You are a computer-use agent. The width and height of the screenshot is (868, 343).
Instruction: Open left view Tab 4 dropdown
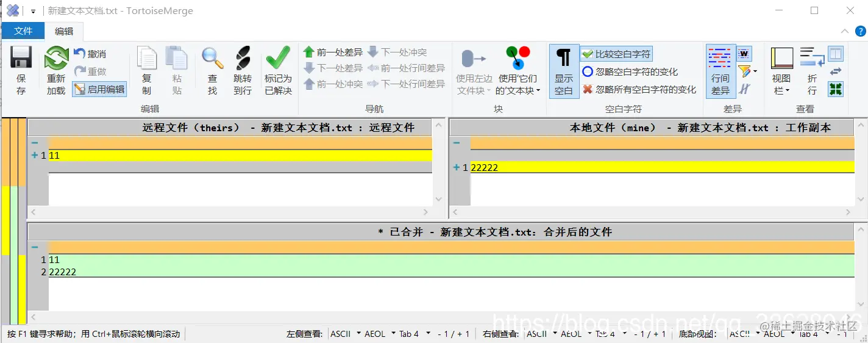[x=414, y=334]
